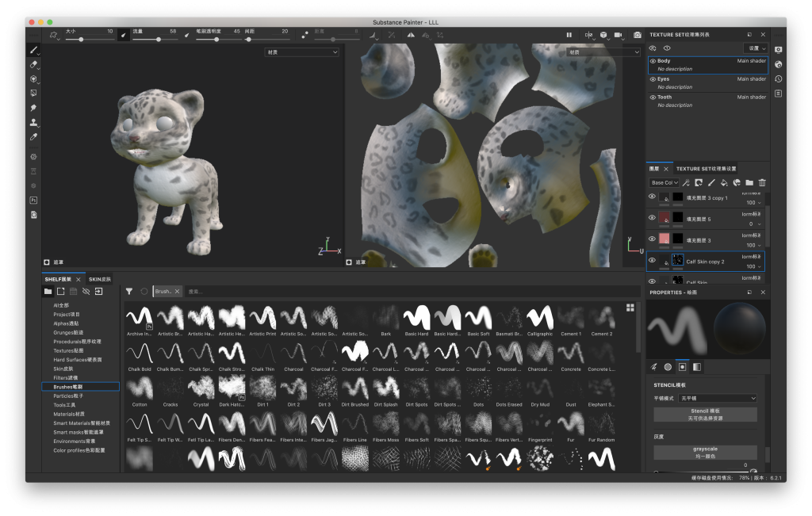
Task: Add effect with magic wand icon
Action: point(686,182)
